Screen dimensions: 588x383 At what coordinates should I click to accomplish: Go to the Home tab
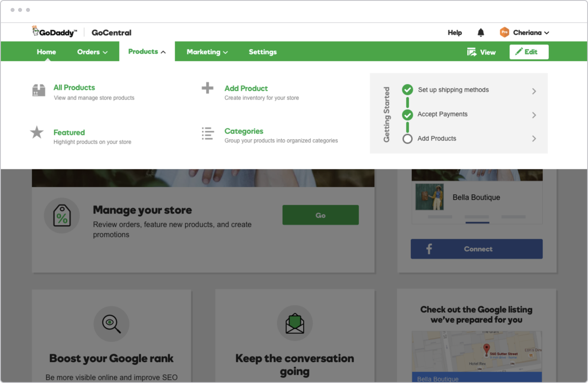[46, 52]
